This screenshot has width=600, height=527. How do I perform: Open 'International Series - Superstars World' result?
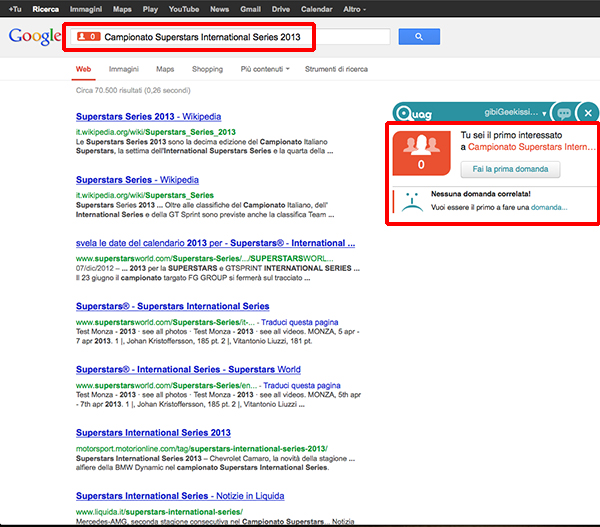coord(188,369)
